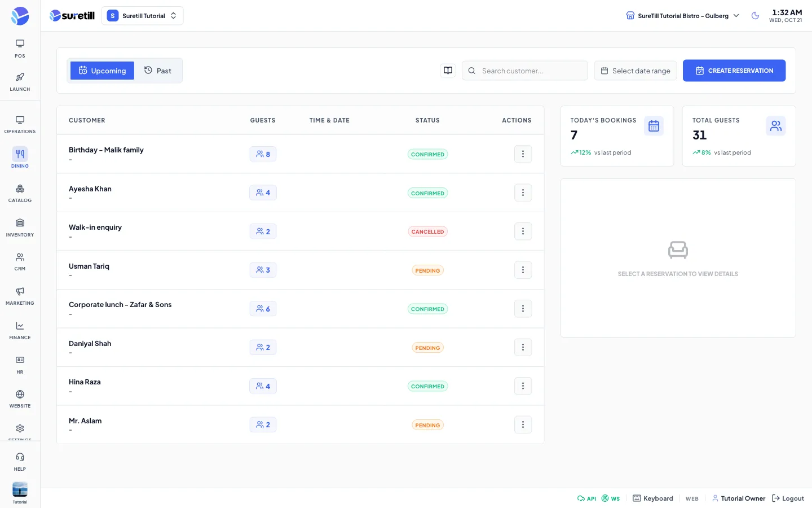This screenshot has width=812, height=508.
Task: Go to Operations in sidebar
Action: click(x=20, y=125)
